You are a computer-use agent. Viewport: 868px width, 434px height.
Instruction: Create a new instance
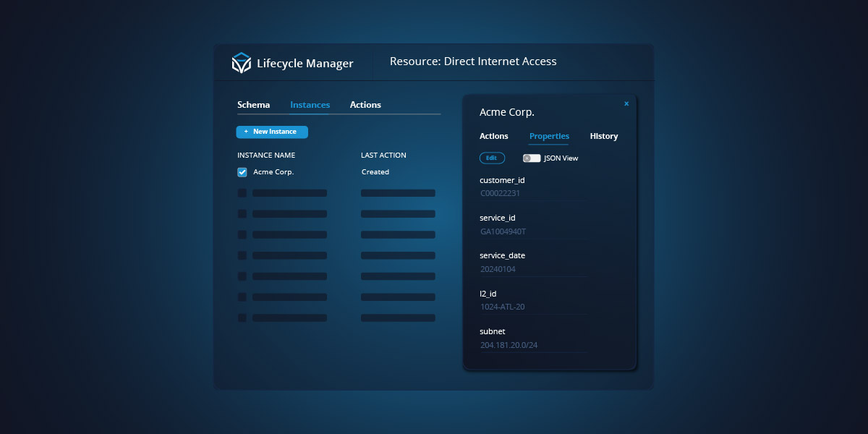272,132
